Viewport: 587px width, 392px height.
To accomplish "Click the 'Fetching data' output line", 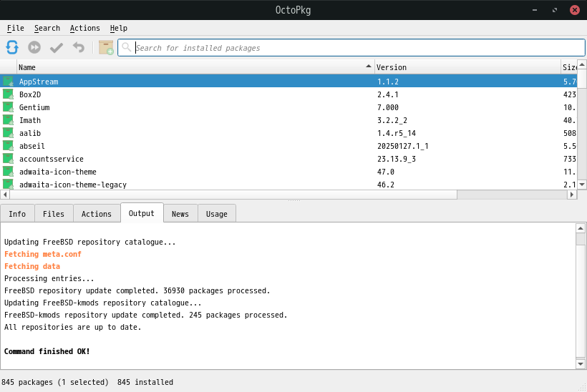I will tap(32, 266).
